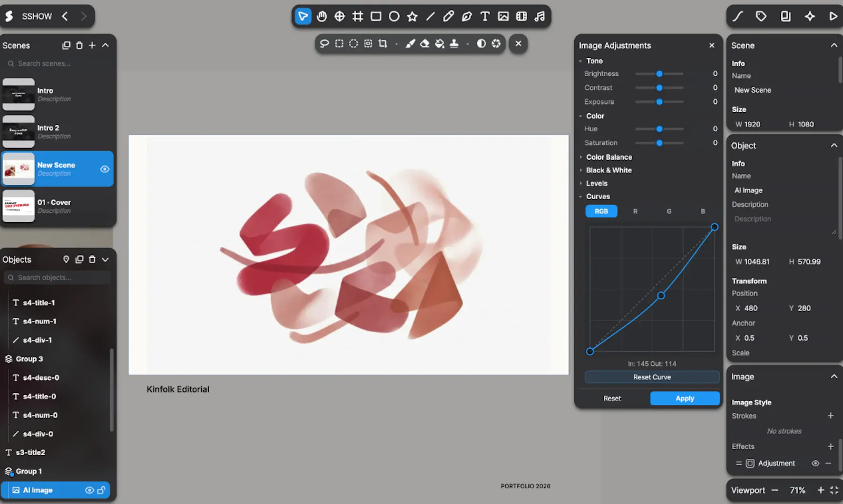
Task: Select the Pencil tool
Action: click(448, 16)
